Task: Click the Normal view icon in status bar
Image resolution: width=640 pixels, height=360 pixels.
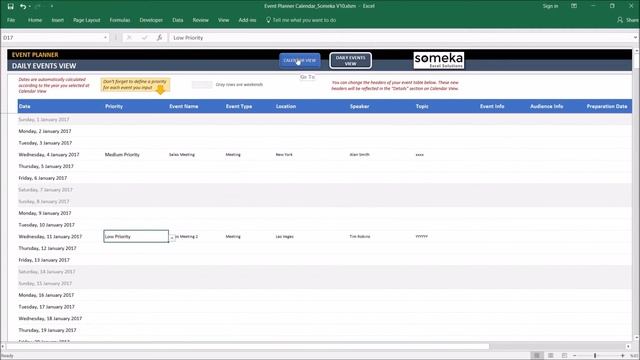Action: [x=537, y=356]
